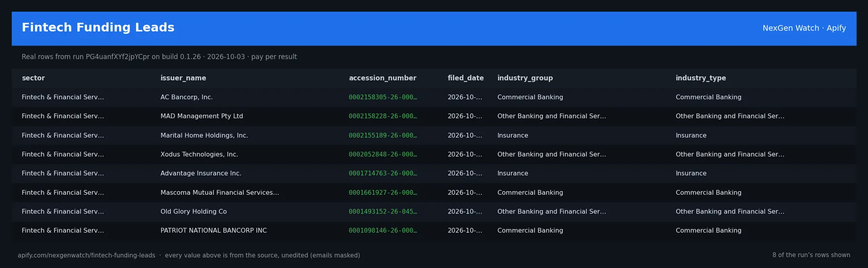Click filed date in MAD Management row
The height and width of the screenshot is (268, 868).
coord(465,116)
